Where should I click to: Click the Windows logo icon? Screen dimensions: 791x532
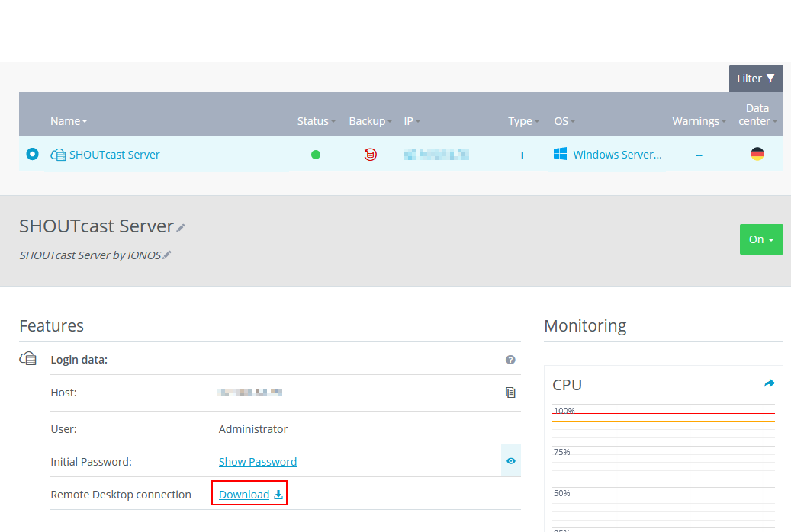pyautogui.click(x=560, y=154)
